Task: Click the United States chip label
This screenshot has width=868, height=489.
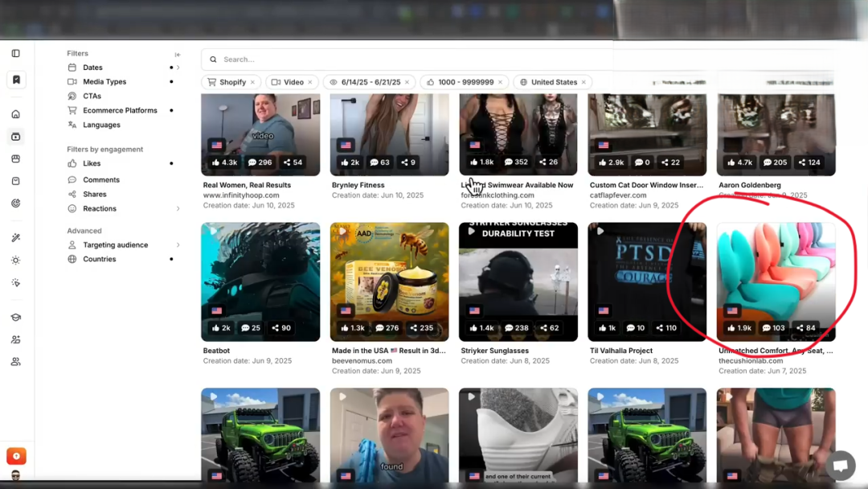Action: tap(554, 82)
